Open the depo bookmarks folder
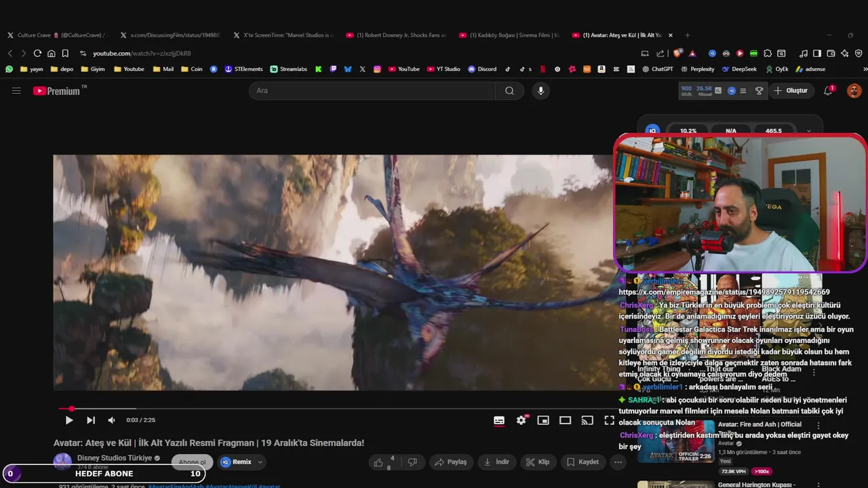 tap(62, 69)
